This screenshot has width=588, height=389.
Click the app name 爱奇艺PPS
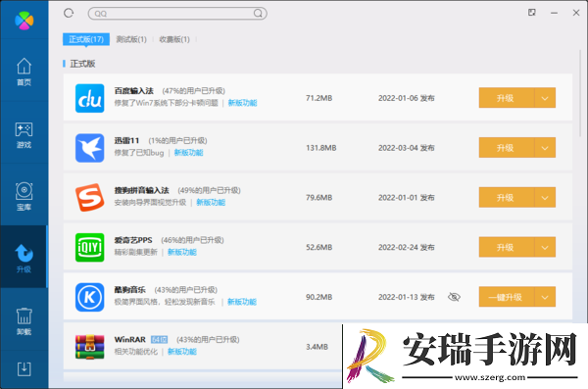tap(133, 240)
